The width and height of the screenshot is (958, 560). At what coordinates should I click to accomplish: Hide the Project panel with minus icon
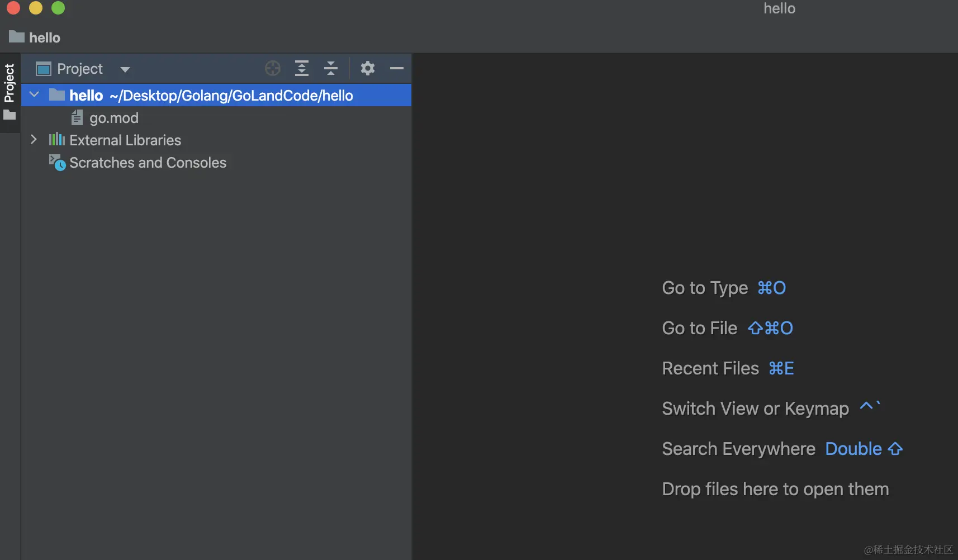[397, 68]
